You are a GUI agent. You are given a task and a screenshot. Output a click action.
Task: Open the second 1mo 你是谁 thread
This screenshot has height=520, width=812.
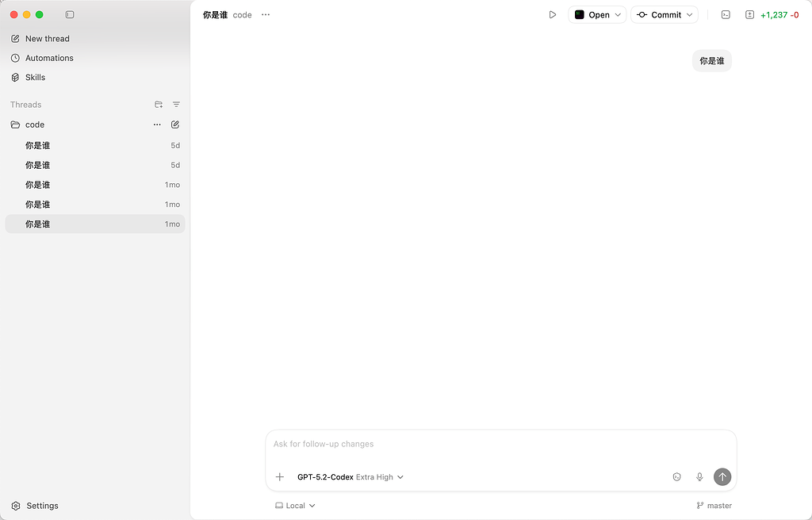(x=95, y=205)
